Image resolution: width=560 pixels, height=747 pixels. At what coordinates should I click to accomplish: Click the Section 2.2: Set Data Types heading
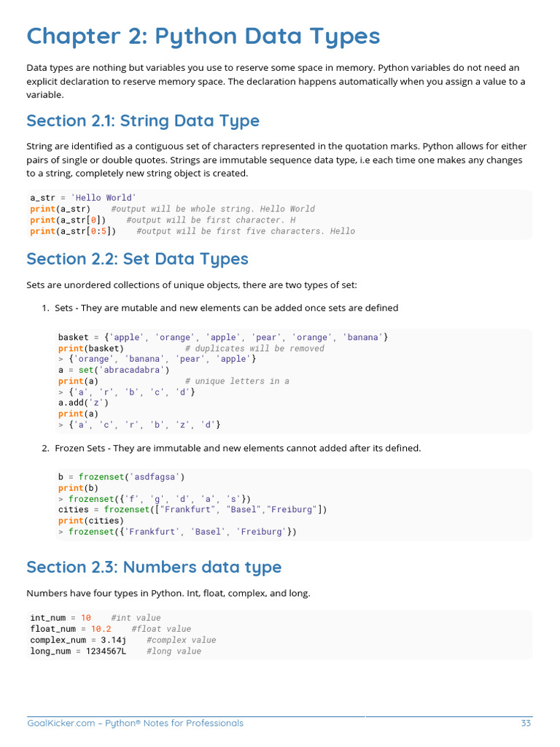137,259
